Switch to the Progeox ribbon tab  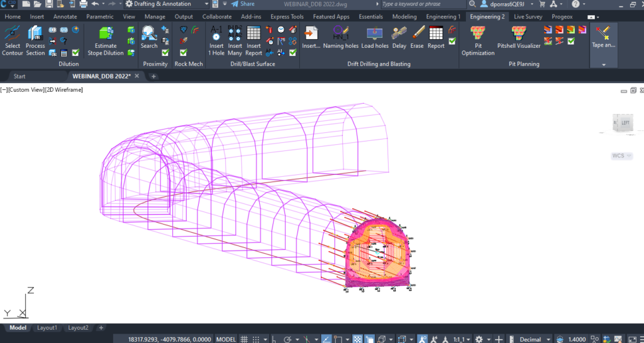562,17
